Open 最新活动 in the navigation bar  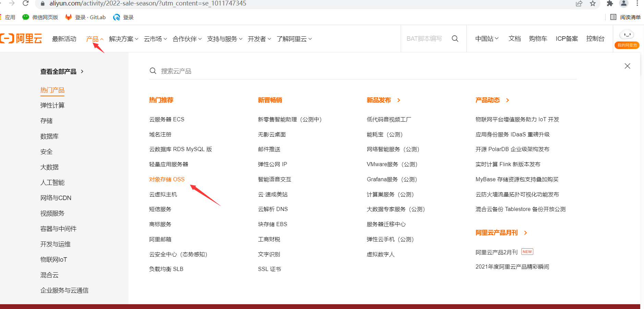click(64, 39)
